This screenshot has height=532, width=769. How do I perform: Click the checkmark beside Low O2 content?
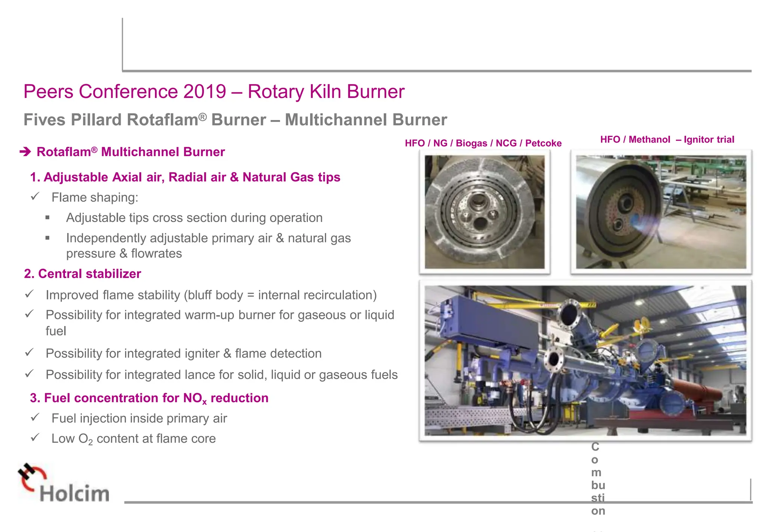pyautogui.click(x=35, y=437)
